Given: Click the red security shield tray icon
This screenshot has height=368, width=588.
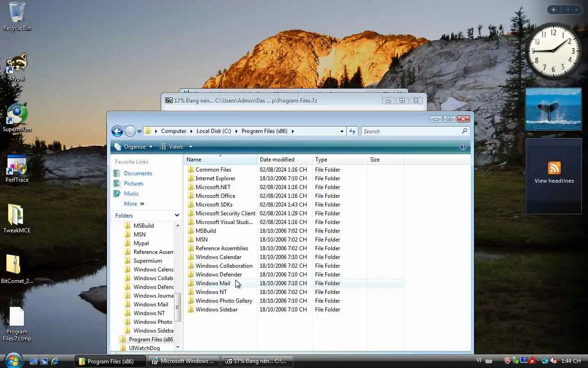Looking at the screenshot, I should click(508, 361).
